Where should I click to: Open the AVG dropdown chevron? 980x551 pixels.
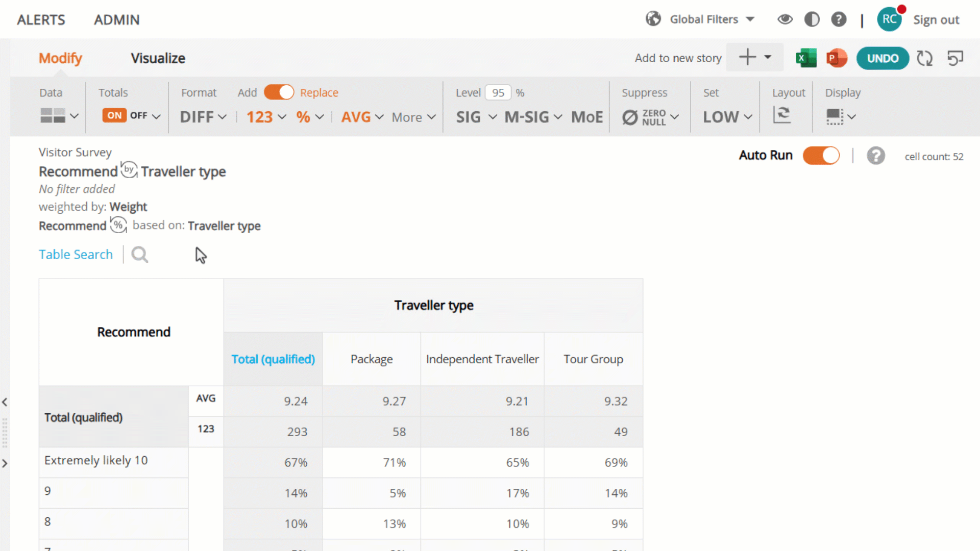[379, 117]
